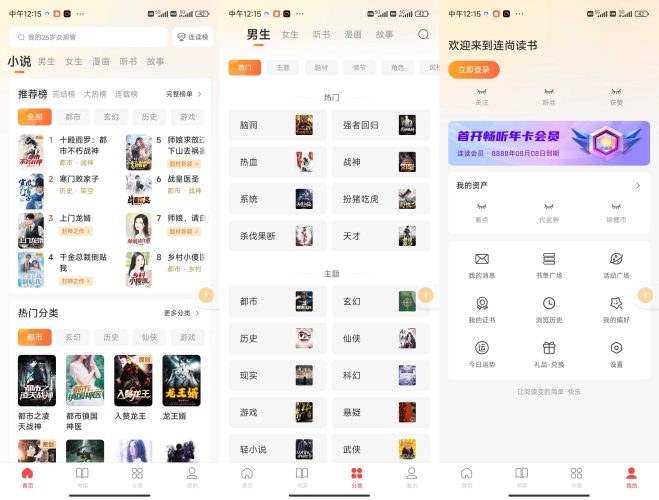Switch to 听书 tab on home screen
This screenshot has width=659, height=500.
128,62
